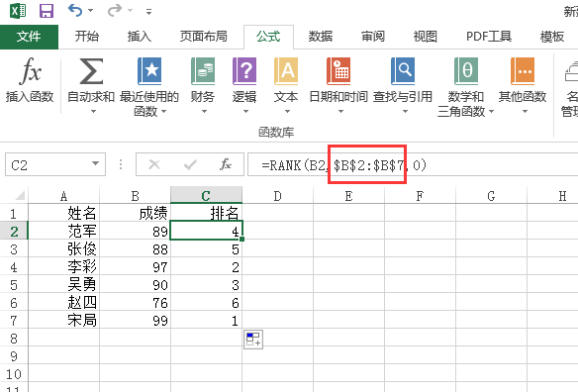Click the Excel application icon
578x392 pixels.
18,11
